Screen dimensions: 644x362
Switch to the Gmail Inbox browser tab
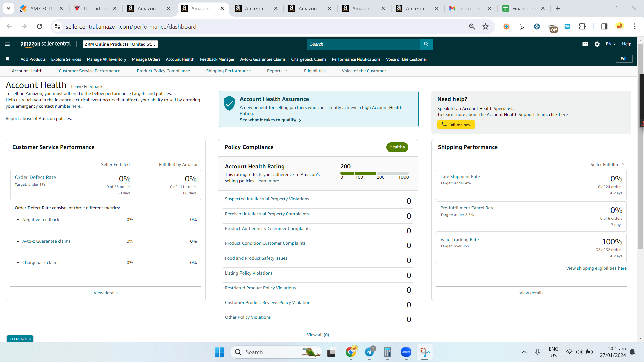(470, 8)
